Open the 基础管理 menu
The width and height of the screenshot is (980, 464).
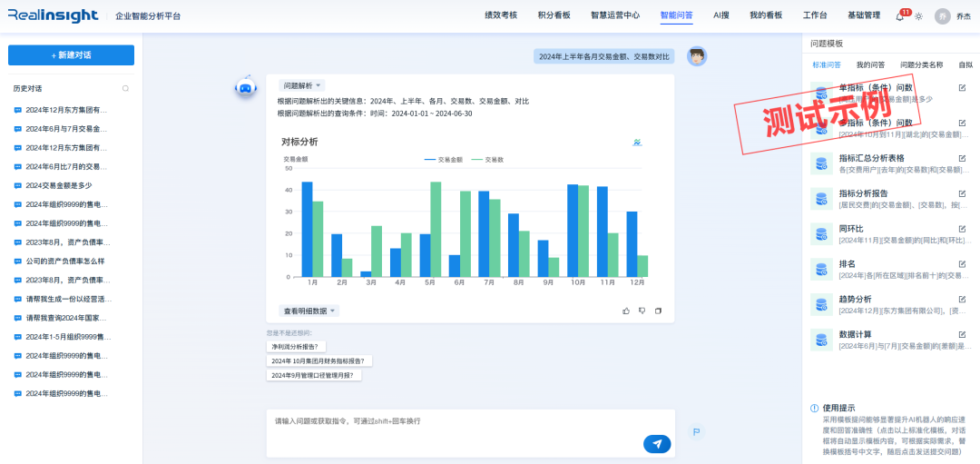click(864, 15)
